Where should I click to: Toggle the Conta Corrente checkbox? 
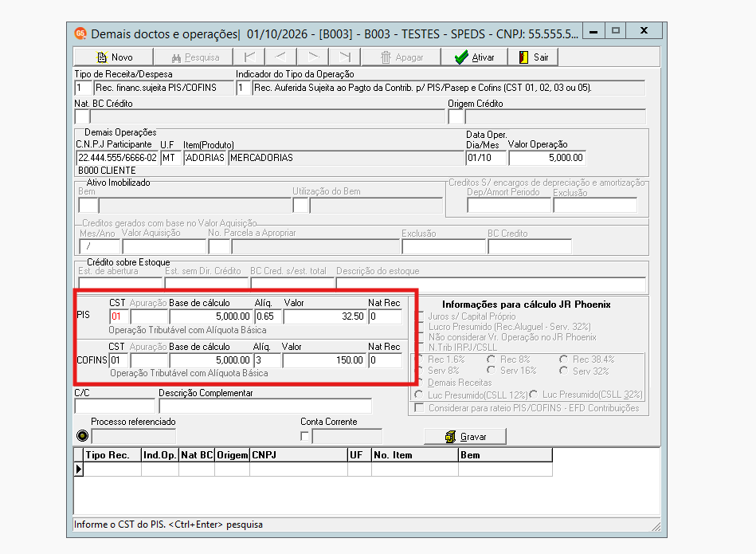(304, 436)
